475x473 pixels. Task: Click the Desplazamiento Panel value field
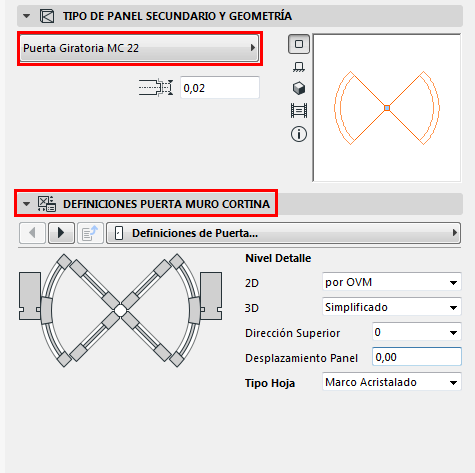pos(417,357)
